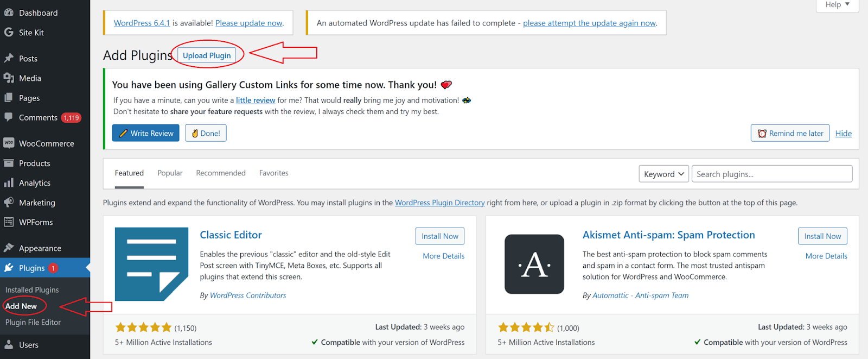Open the WordPress Plugin Directory link
868x359 pixels.
coord(439,203)
